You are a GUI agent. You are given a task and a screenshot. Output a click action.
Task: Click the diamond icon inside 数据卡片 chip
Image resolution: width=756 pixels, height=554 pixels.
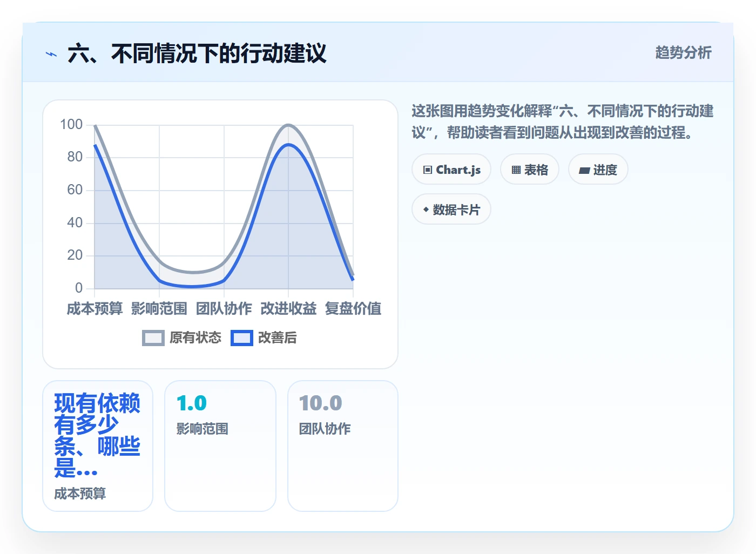426,210
